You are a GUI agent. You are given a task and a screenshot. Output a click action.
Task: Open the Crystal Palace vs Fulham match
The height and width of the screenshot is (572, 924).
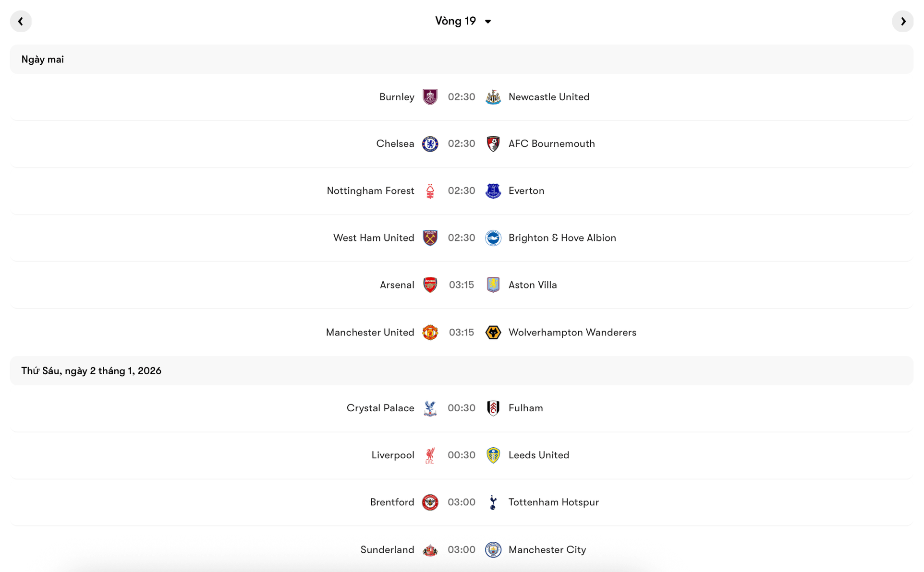point(461,408)
